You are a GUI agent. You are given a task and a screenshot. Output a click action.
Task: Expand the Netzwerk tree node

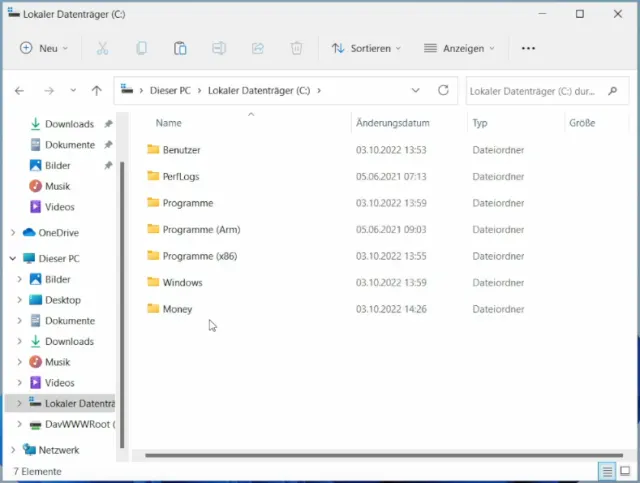click(13, 450)
